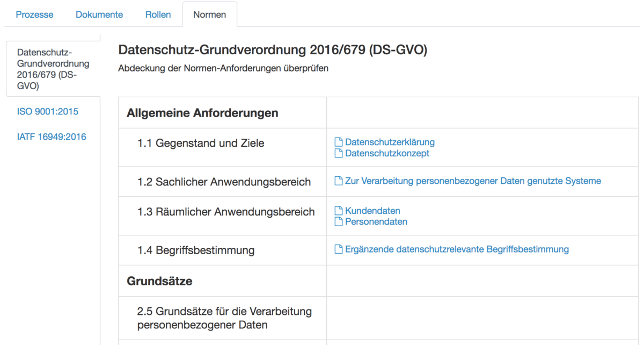Click the active Normen tab
This screenshot has width=644, height=345.
[210, 15]
